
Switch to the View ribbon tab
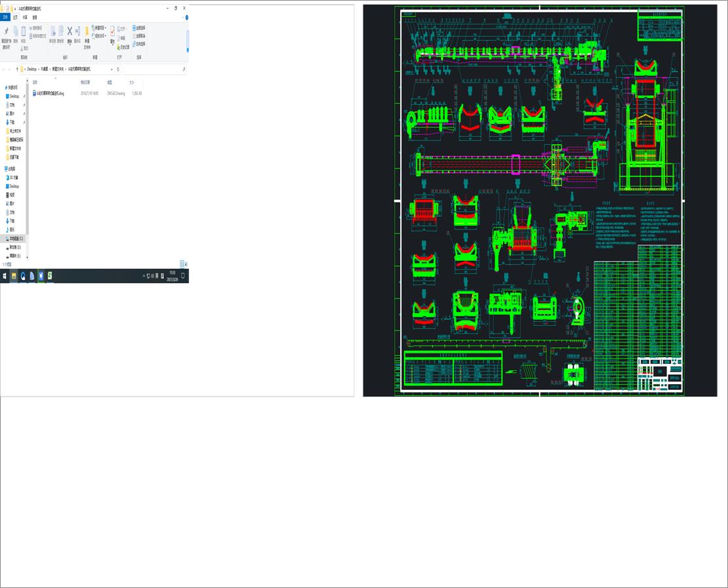click(35, 17)
